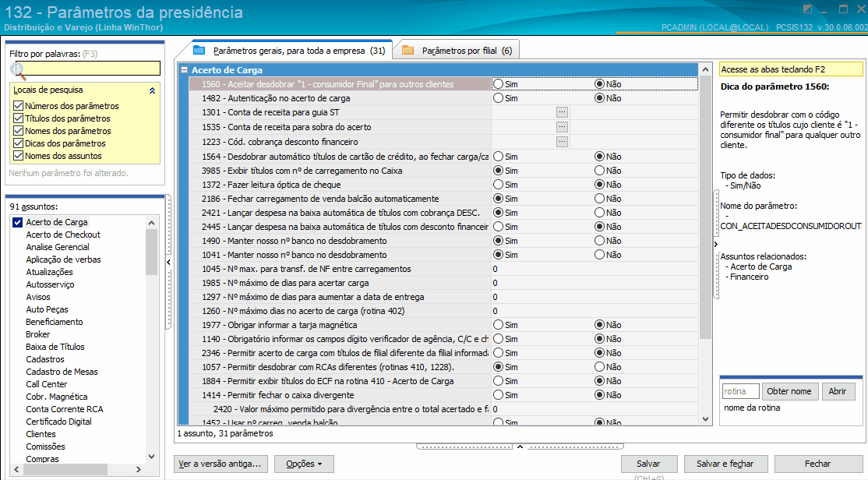Select Sim for 1482 Autenticação no acerto de carga

(499, 98)
